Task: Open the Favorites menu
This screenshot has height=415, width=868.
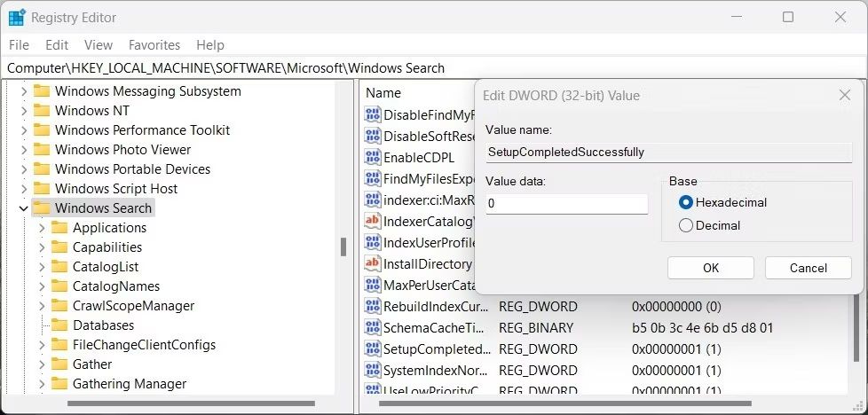Action: pos(154,45)
